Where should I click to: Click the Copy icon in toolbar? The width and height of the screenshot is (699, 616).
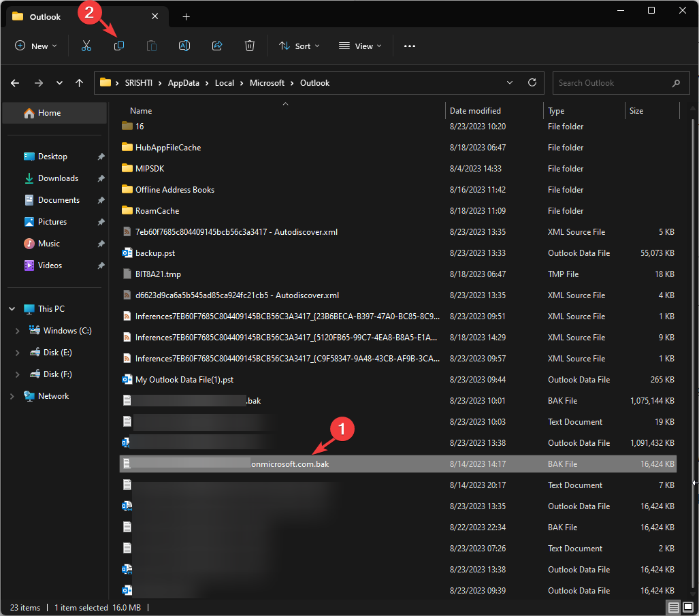coord(119,46)
